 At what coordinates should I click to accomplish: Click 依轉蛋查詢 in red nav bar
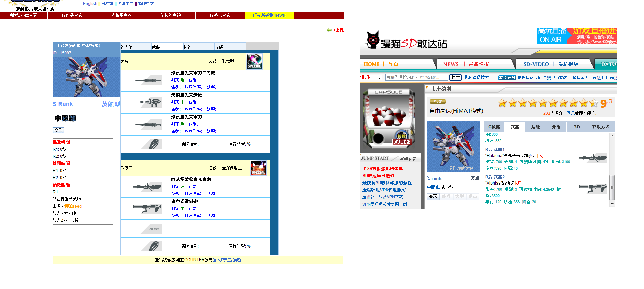(x=122, y=15)
